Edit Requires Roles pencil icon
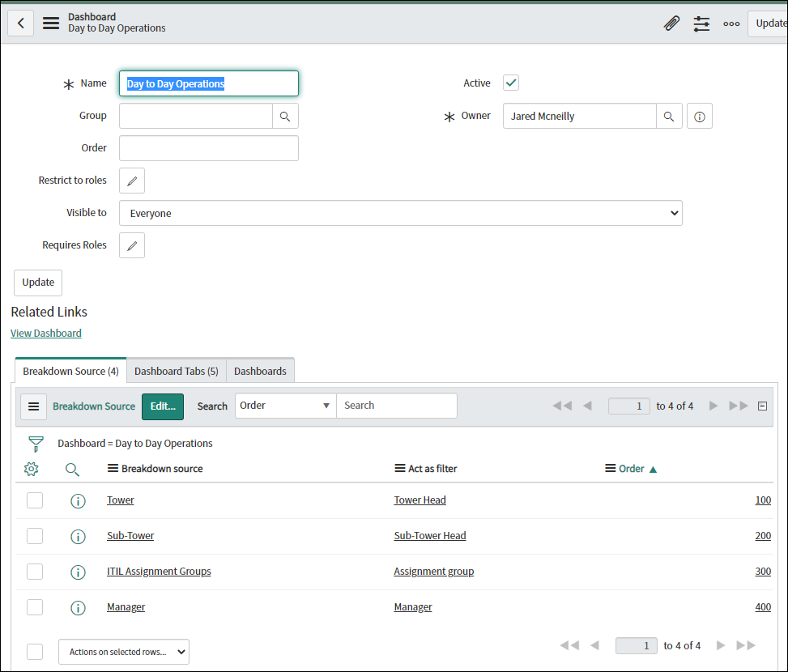The image size is (788, 672). (132, 245)
